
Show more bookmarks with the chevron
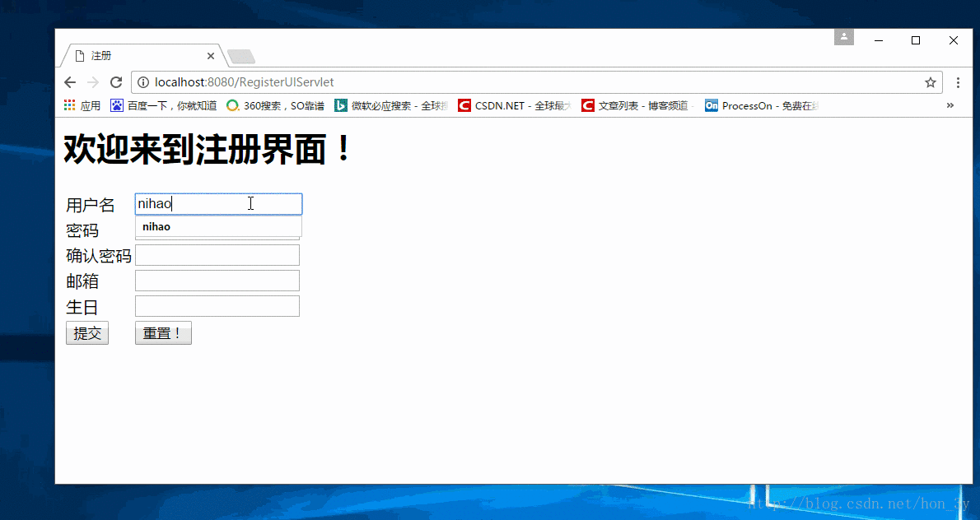[950, 105]
